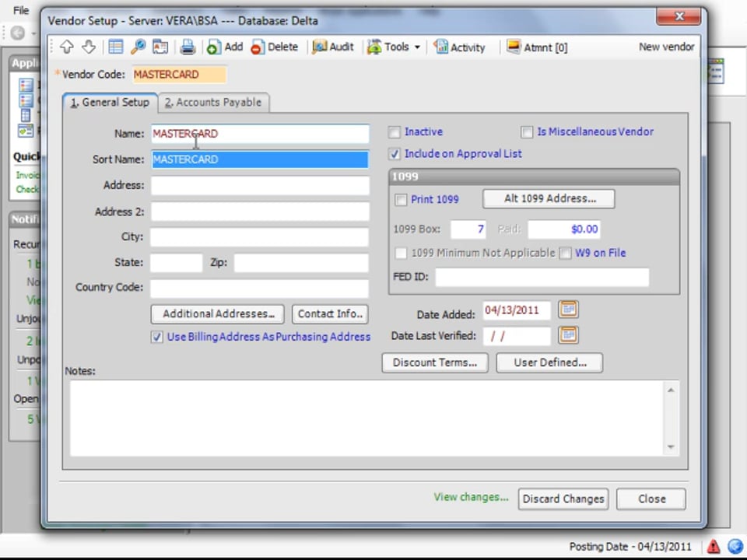Open the Tools dropdown menu
The image size is (747, 560).
(x=394, y=47)
